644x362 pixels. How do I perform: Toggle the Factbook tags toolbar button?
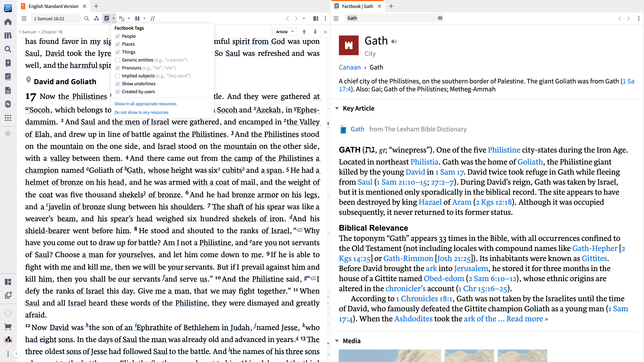(x=107, y=19)
